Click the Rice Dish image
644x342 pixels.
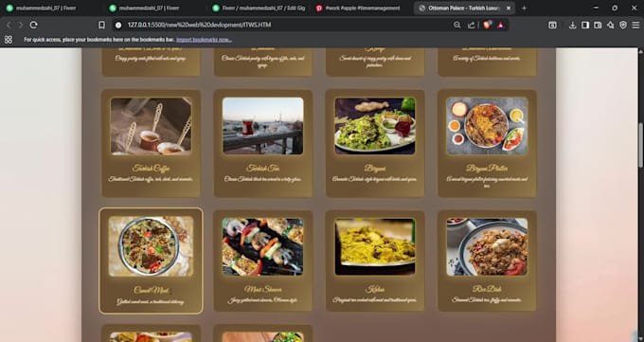point(487,246)
